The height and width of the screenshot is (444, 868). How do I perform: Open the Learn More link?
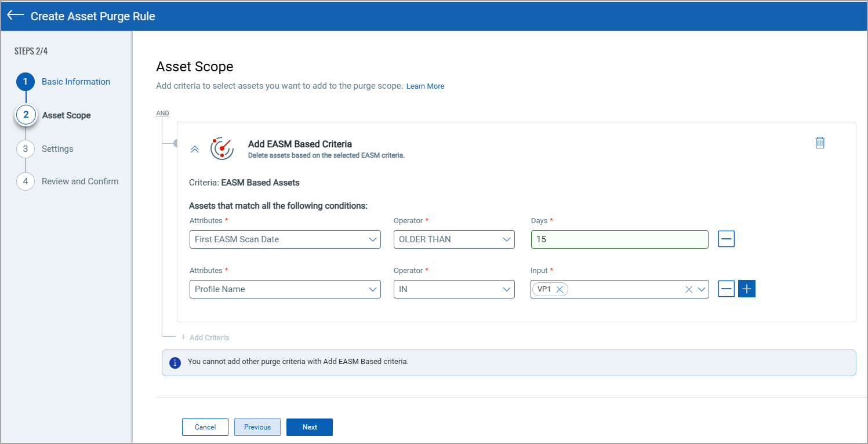(425, 86)
